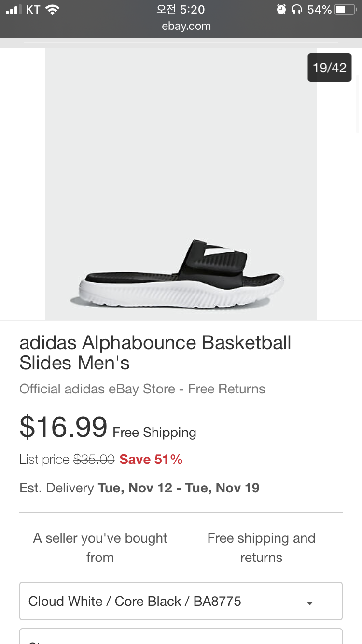Viewport: 362px width, 644px height.
Task: Tap the time in the status bar
Action: [181, 9]
